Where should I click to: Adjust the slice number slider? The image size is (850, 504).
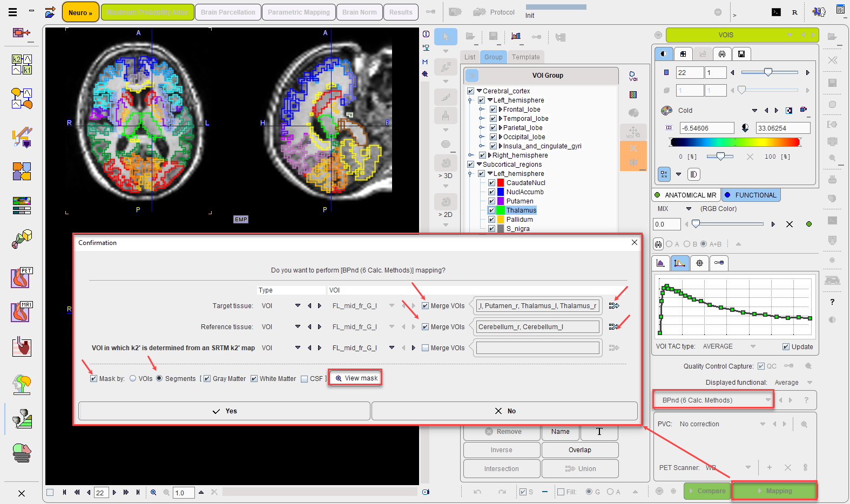[x=770, y=72]
